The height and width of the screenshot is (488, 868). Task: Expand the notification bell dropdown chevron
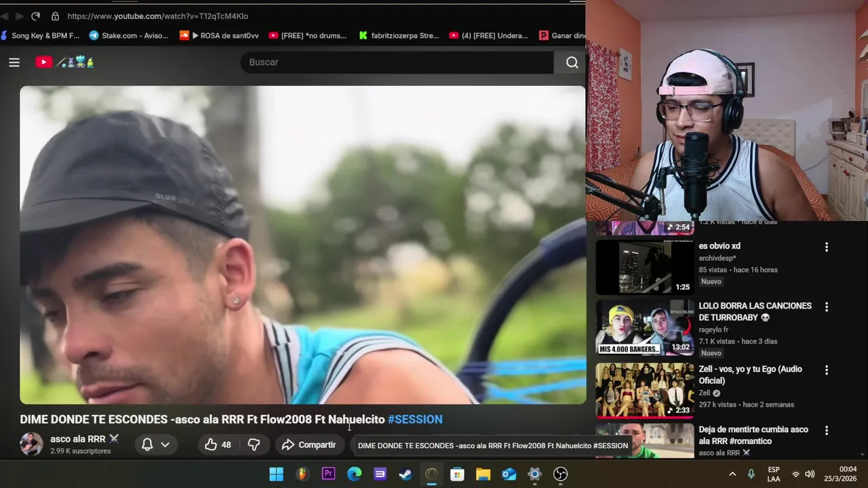(165, 445)
